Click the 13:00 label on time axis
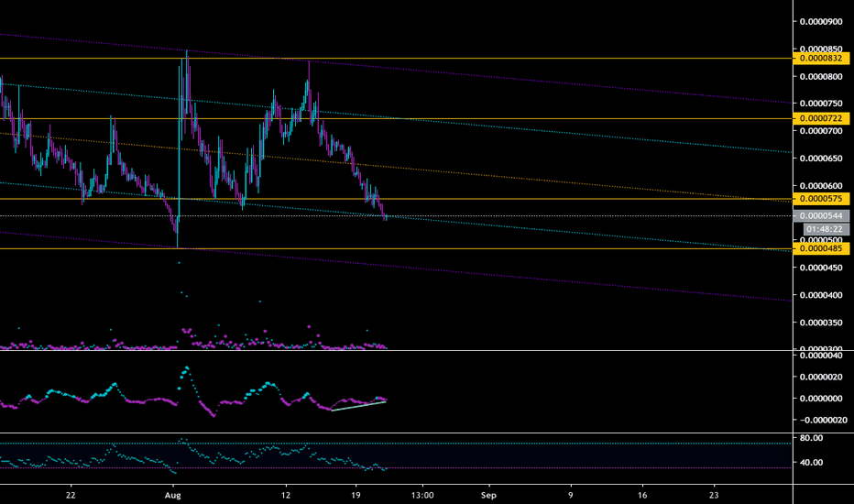The width and height of the screenshot is (854, 504). pos(422,495)
